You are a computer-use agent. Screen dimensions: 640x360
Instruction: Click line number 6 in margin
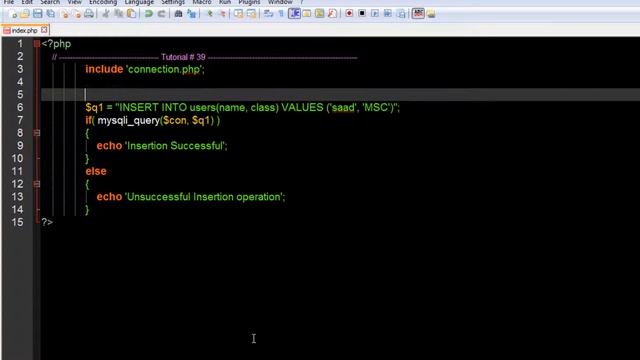point(20,107)
